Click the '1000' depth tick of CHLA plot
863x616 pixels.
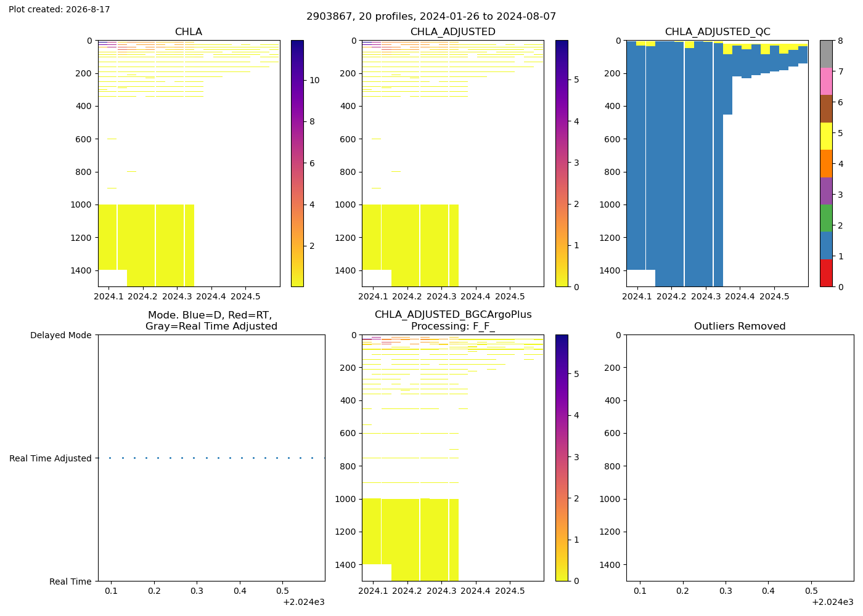point(82,205)
